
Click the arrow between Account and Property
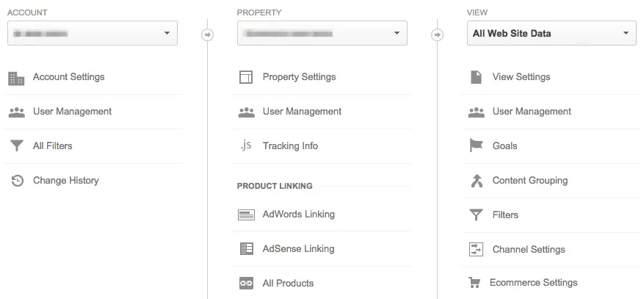tap(208, 35)
